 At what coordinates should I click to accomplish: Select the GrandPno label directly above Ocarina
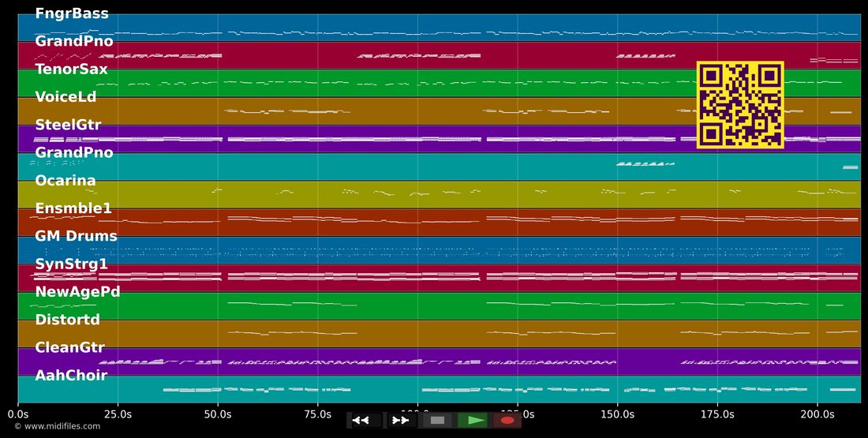click(74, 153)
